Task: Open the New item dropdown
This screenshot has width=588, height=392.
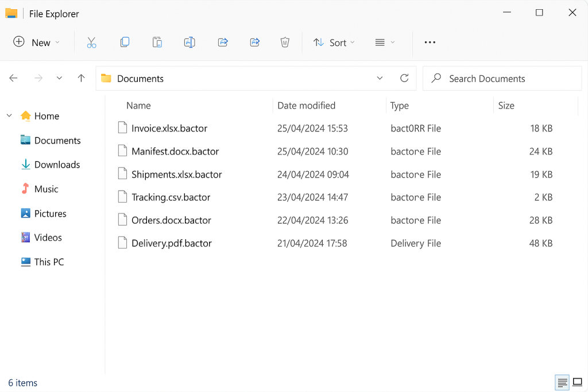Action: click(37, 42)
